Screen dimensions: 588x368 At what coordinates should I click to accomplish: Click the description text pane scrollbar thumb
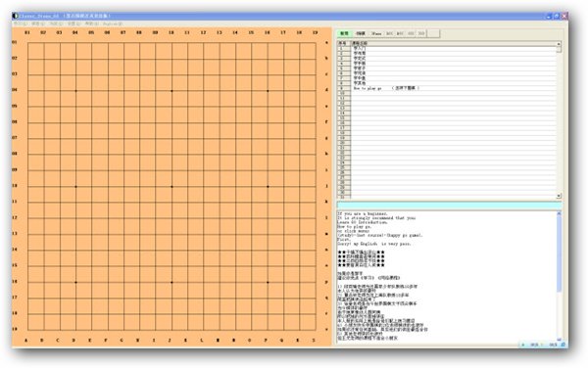pos(559,253)
